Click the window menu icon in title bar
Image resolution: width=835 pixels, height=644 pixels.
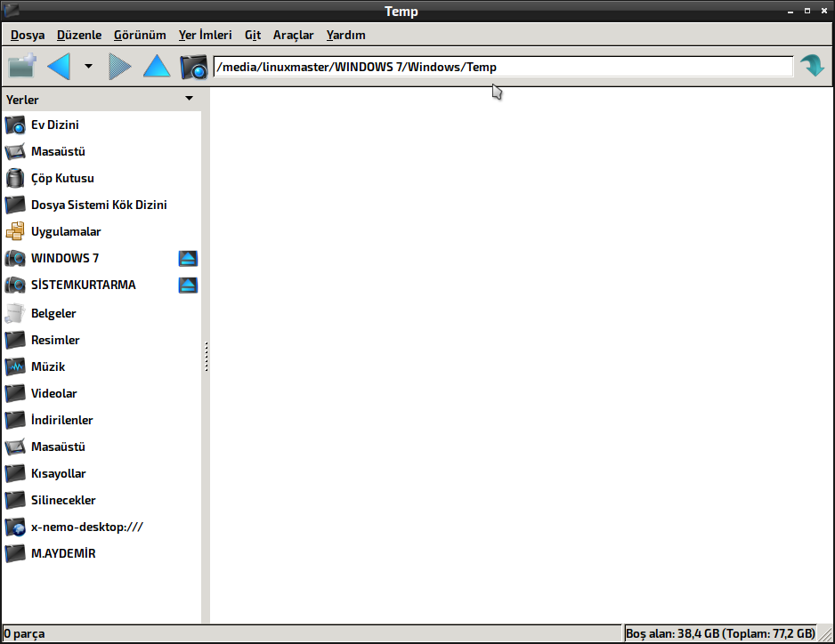point(12,10)
